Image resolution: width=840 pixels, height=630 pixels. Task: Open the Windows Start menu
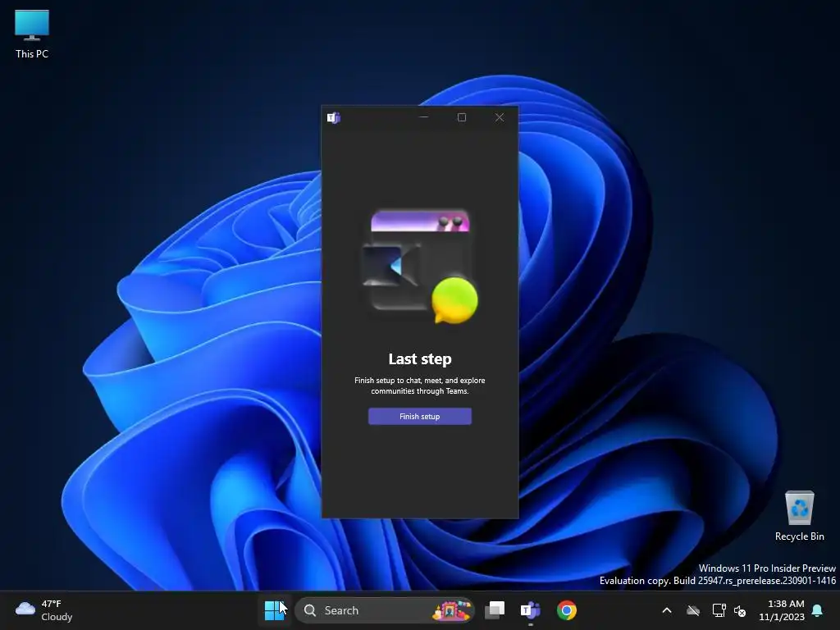click(x=274, y=610)
